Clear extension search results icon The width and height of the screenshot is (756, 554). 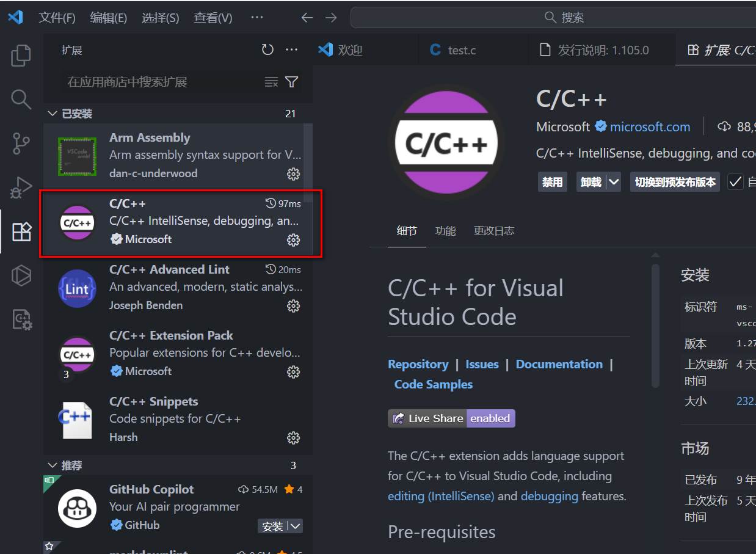pyautogui.click(x=271, y=82)
